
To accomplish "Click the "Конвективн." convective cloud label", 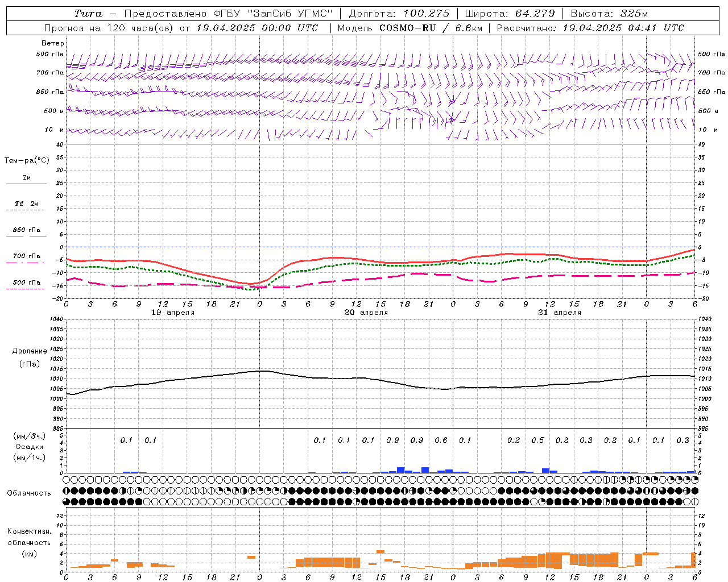I will (29, 531).
